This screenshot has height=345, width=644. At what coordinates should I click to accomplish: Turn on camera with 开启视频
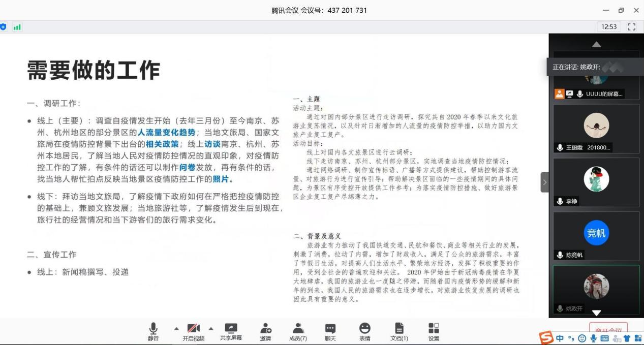(193, 331)
